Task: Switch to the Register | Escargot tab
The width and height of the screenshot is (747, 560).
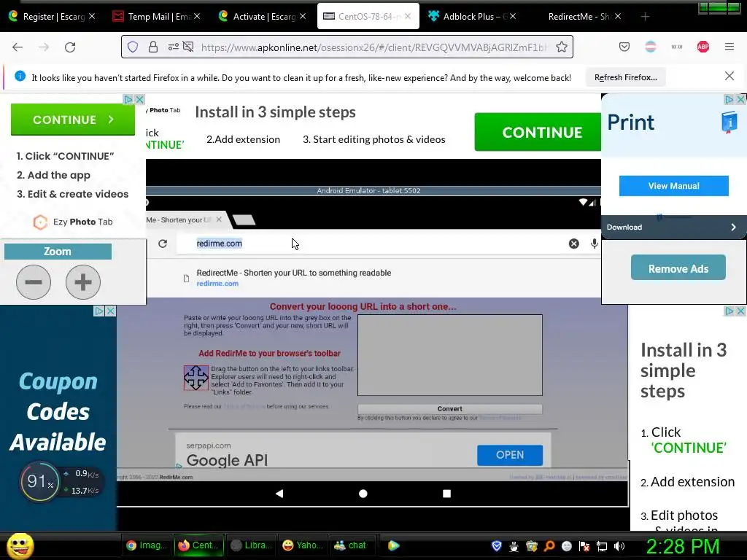Action: (53, 17)
